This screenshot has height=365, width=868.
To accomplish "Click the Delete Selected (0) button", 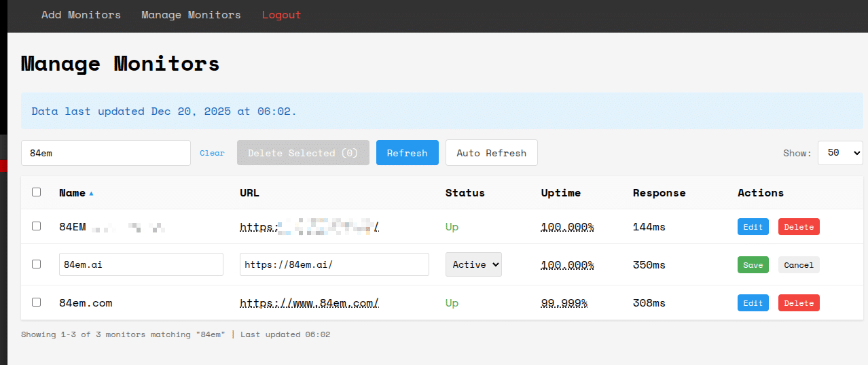I will click(303, 153).
